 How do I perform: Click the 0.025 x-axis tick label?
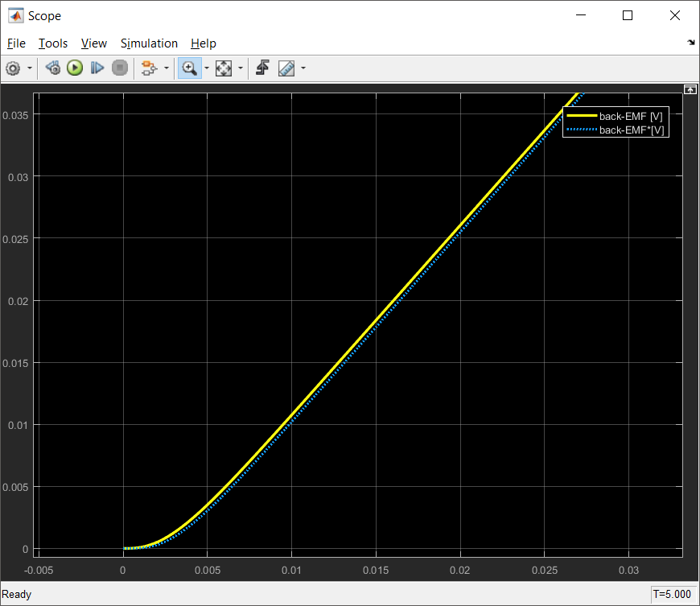point(545,571)
